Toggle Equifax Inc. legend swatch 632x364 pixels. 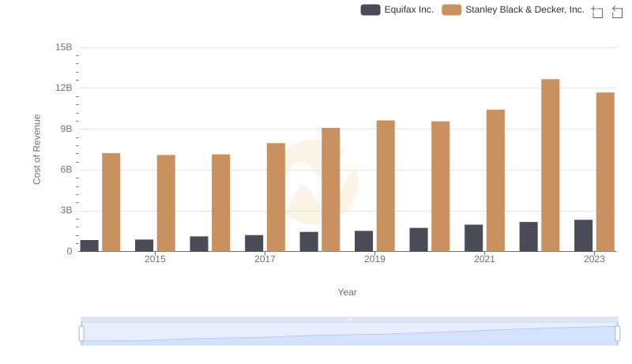pyautogui.click(x=370, y=10)
